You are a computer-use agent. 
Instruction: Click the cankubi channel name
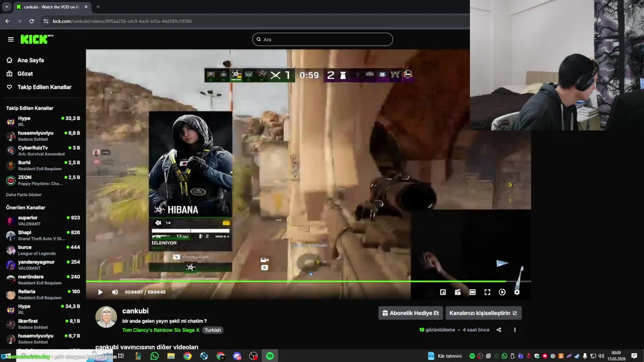pyautogui.click(x=135, y=311)
